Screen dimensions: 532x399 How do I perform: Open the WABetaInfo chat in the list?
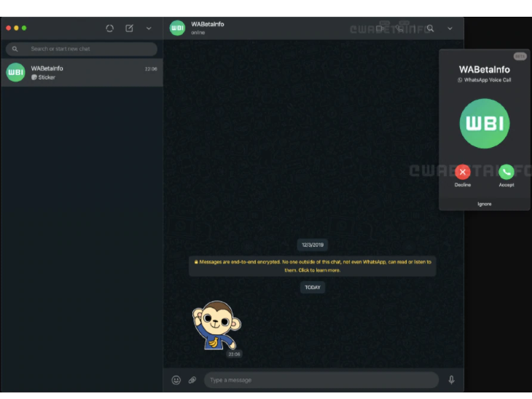tap(82, 73)
